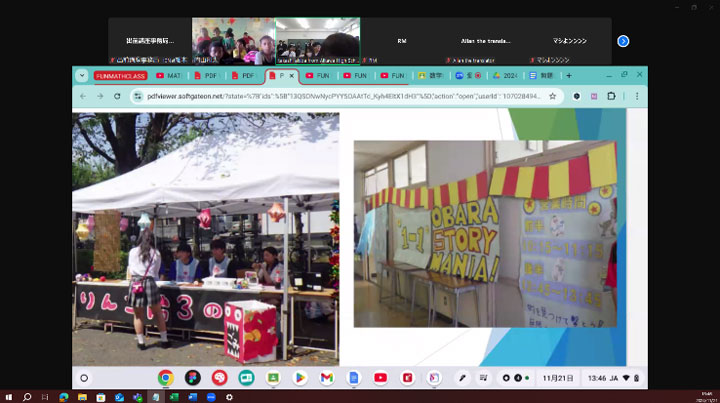Screen dimensions: 720x403
Task: Open Zoom from Windows taskbar
Action: (211, 397)
